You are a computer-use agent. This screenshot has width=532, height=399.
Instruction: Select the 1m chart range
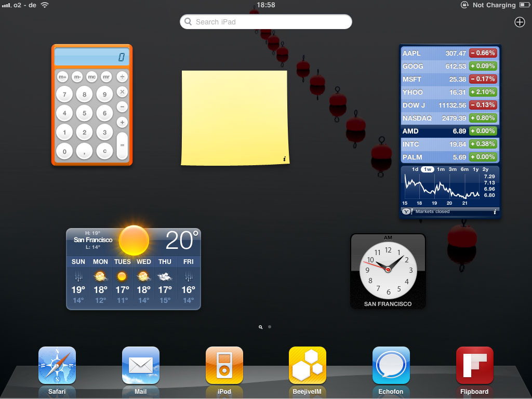pyautogui.click(x=441, y=169)
